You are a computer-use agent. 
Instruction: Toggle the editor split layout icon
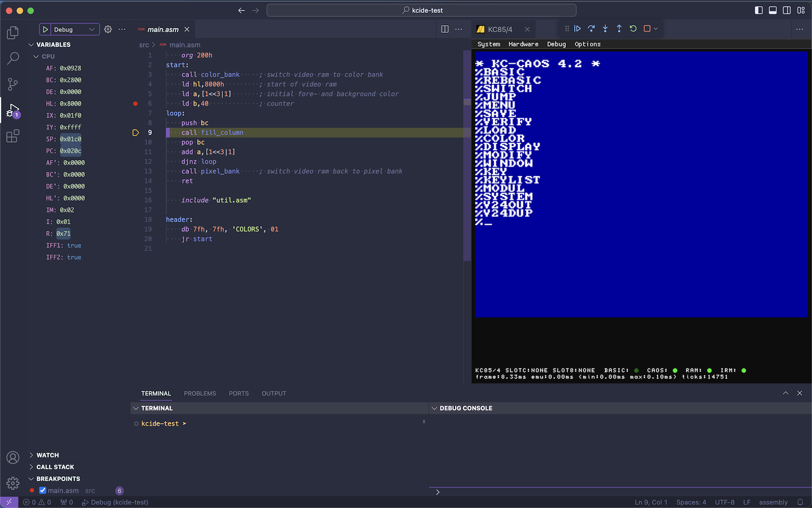tap(445, 29)
